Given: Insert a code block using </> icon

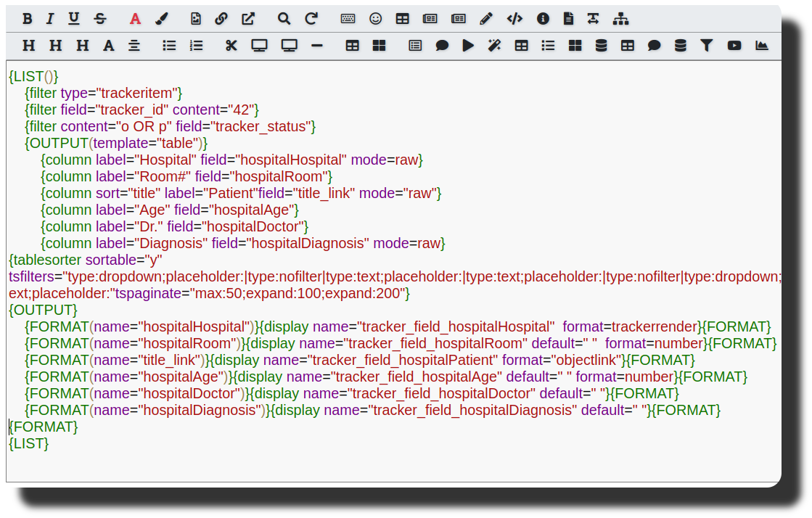Looking at the screenshot, I should pyautogui.click(x=514, y=19).
